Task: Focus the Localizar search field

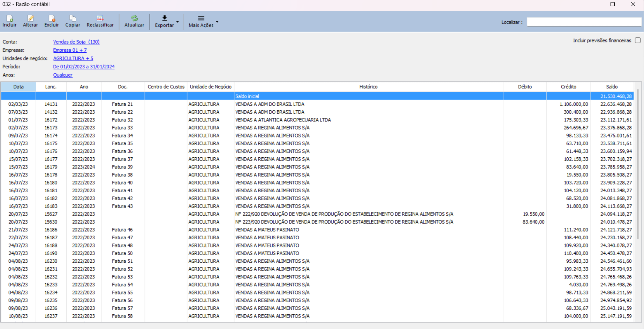Action: coord(584,22)
